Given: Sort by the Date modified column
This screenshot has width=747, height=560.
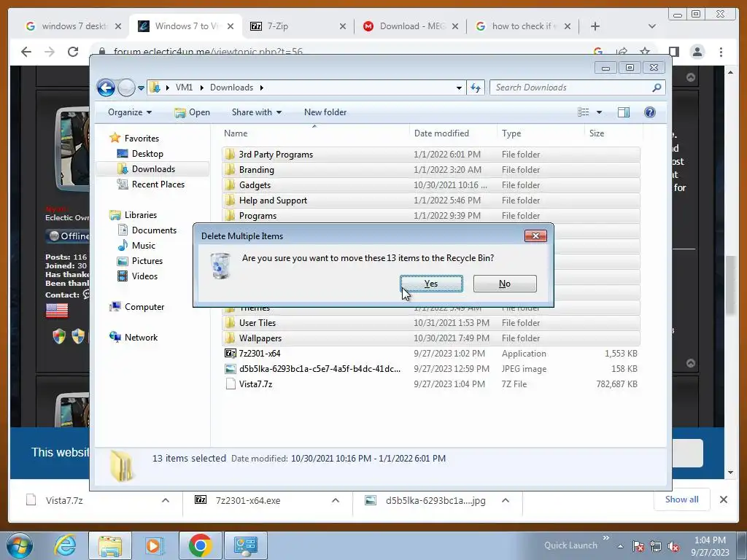Looking at the screenshot, I should [x=452, y=133].
